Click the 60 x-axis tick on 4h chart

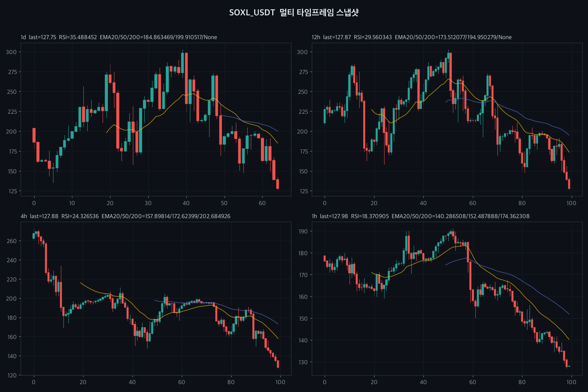point(182,382)
